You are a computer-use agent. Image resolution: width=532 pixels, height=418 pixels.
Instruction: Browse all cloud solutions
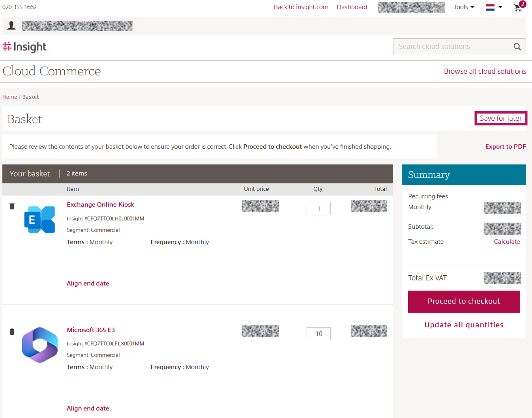click(x=485, y=71)
